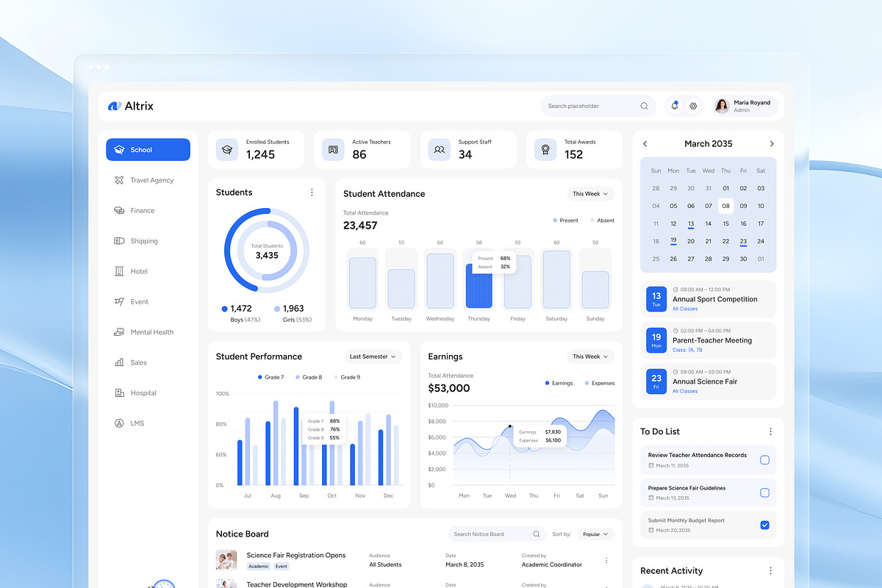Click the Earnings legend dot in Earnings chart

click(x=548, y=383)
